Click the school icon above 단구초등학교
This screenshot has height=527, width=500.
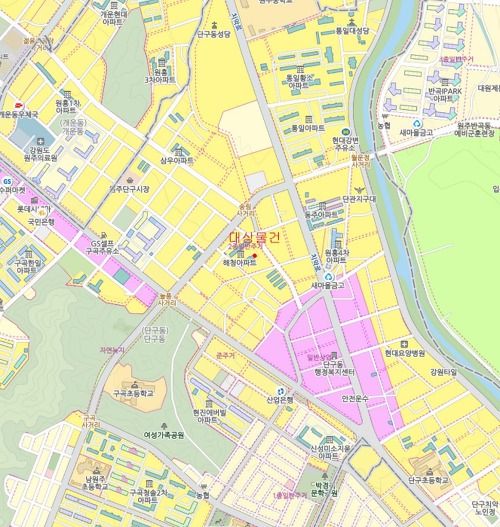pos(430,472)
